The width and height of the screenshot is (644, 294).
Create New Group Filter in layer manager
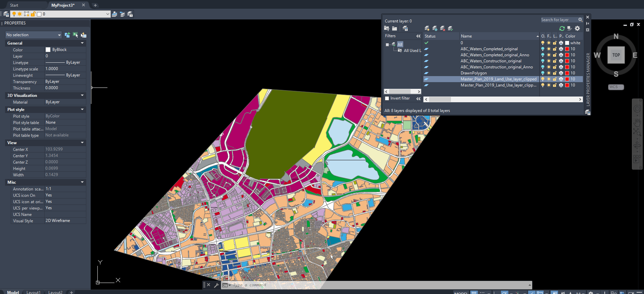click(x=395, y=28)
